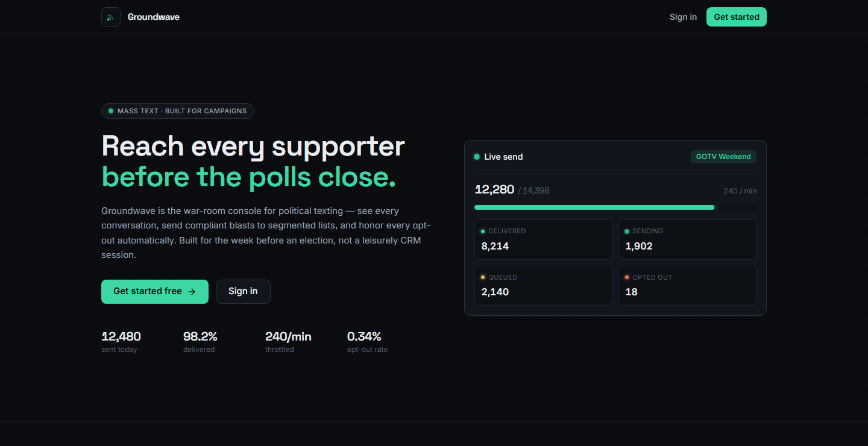Open the Groundwave brand name link
This screenshot has width=868, height=446.
pyautogui.click(x=154, y=17)
